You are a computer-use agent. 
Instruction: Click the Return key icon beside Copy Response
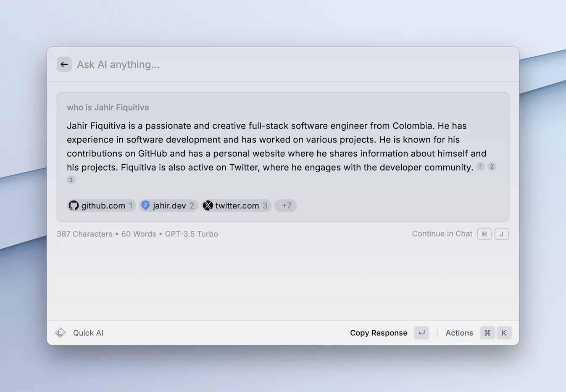(x=421, y=333)
